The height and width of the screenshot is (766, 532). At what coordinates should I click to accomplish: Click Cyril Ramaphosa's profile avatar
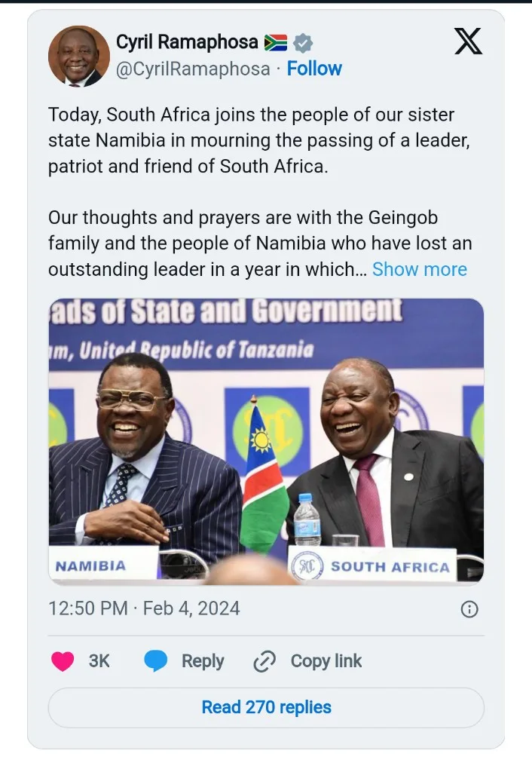(78, 57)
